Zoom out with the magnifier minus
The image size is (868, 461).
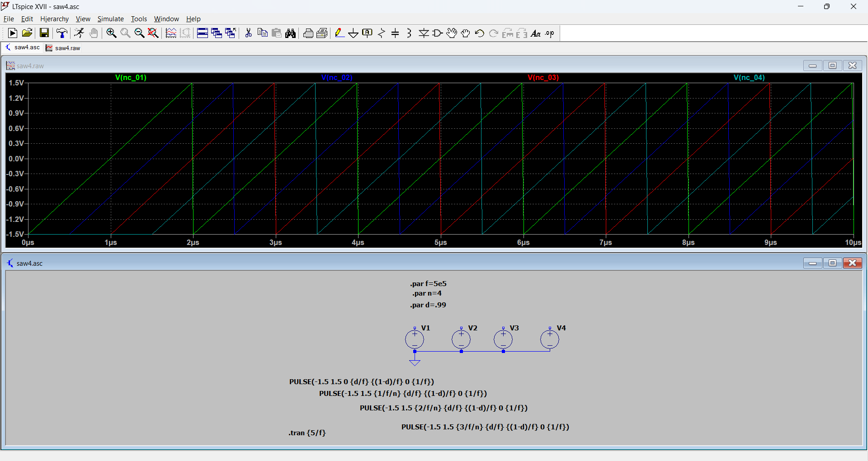pos(139,33)
